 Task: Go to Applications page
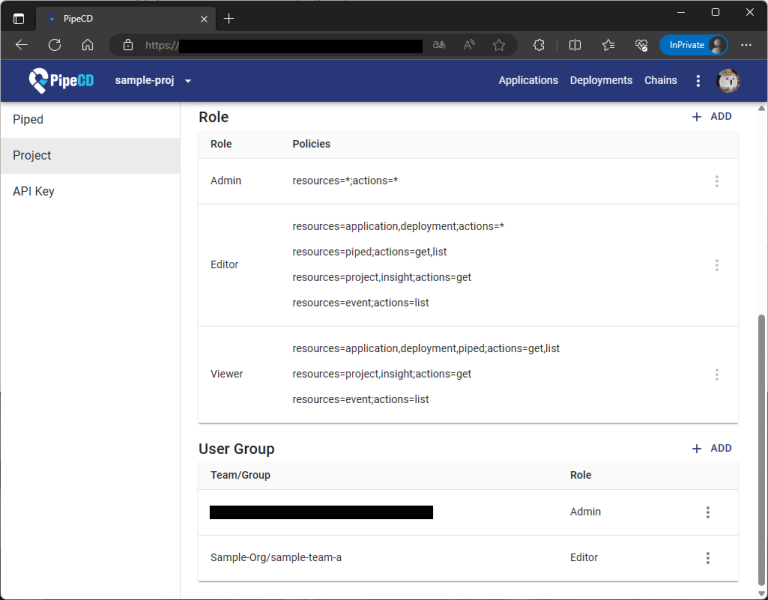click(528, 81)
